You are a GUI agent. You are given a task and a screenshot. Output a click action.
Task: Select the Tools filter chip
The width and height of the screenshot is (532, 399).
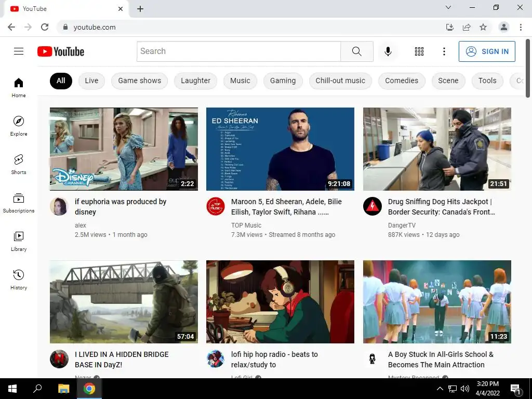coord(487,81)
